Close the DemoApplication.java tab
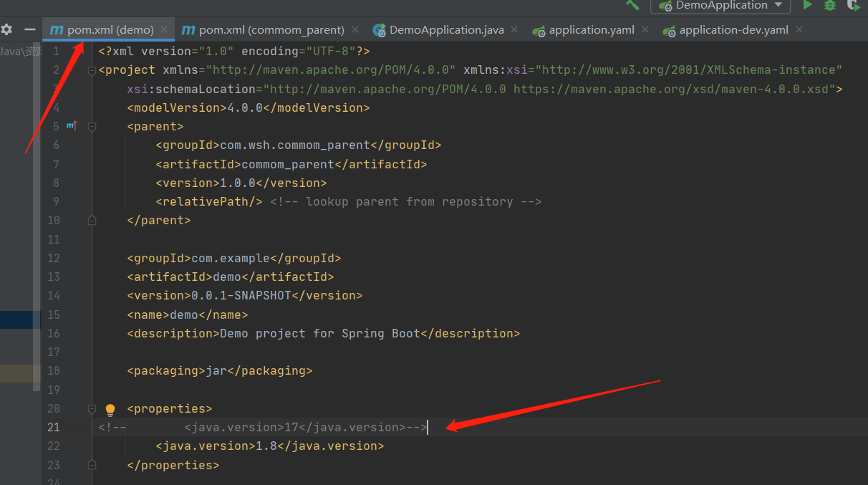This screenshot has width=868, height=485. point(514,30)
